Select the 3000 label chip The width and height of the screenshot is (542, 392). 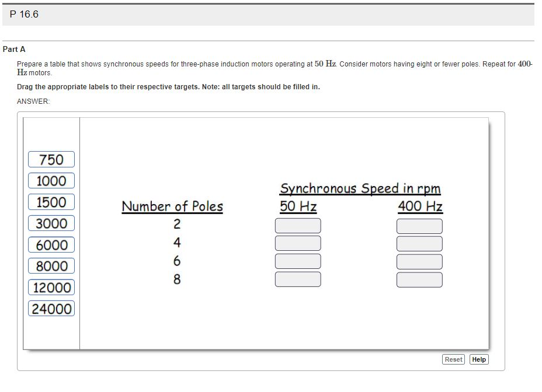tap(51, 223)
